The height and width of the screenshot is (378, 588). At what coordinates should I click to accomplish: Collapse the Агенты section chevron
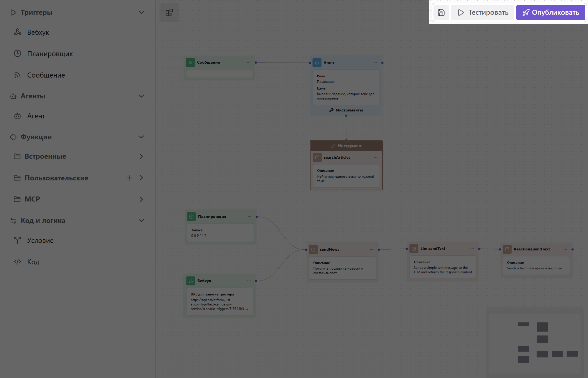pyautogui.click(x=141, y=96)
